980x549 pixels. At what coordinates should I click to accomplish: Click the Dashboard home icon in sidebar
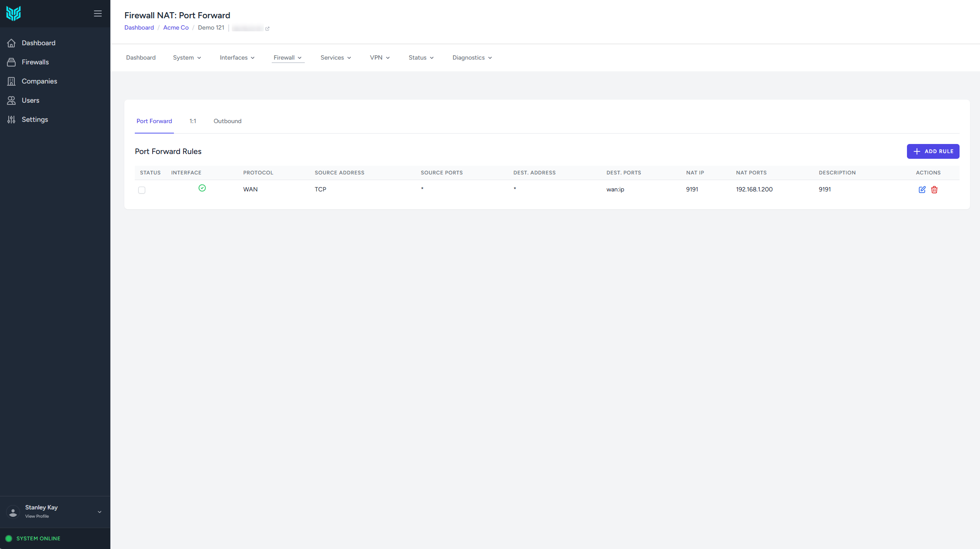pyautogui.click(x=11, y=43)
